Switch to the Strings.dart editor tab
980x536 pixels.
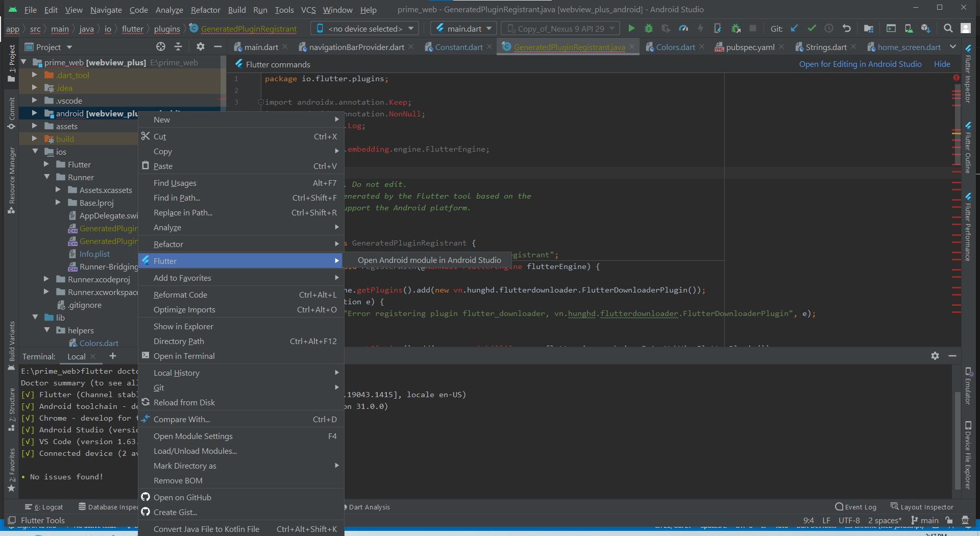tap(825, 47)
